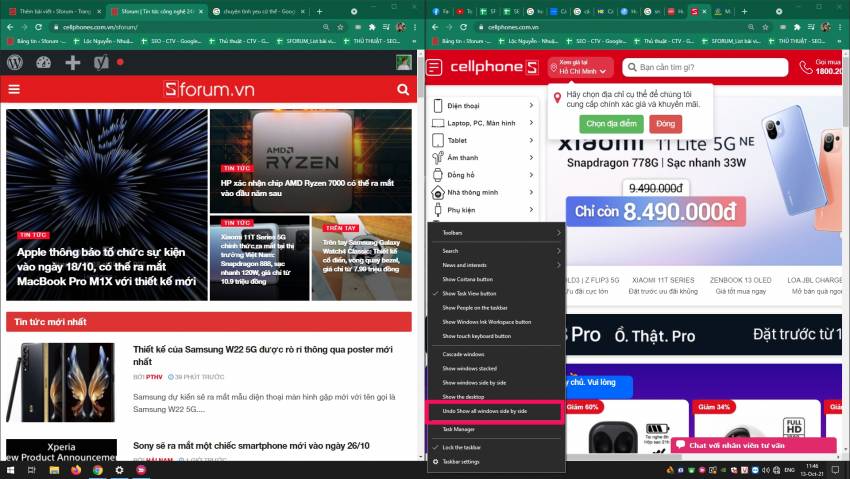
Task: Expand the Nhà thông minh category
Action: click(x=482, y=192)
